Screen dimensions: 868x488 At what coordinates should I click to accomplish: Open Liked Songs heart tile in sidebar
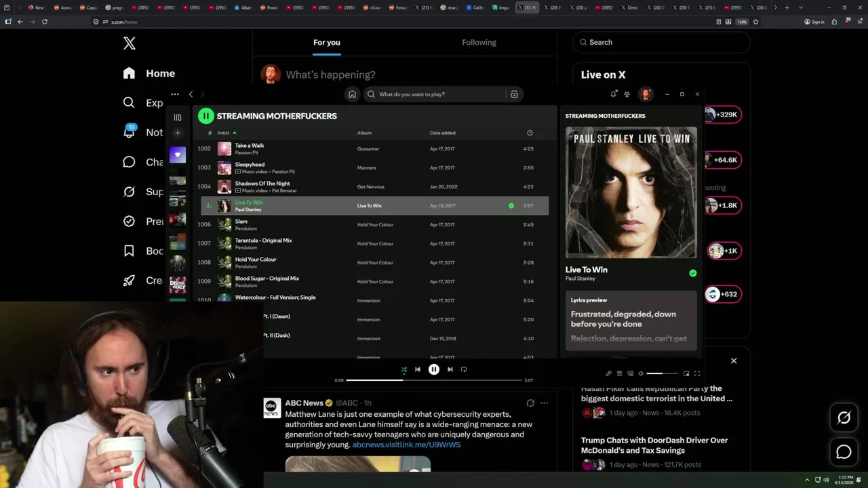click(x=178, y=155)
